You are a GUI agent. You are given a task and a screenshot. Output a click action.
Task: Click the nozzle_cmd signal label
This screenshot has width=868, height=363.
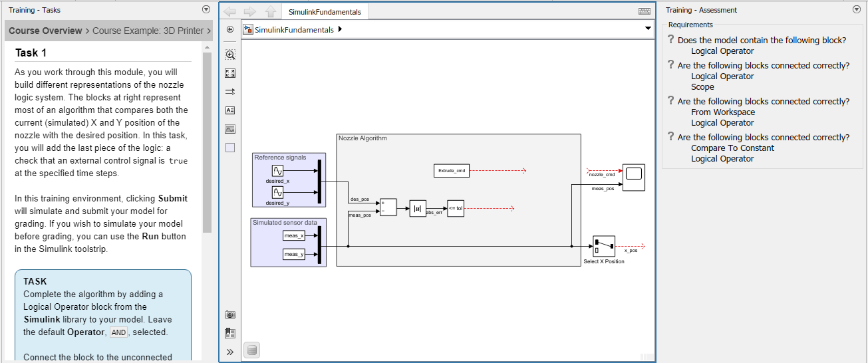coord(602,175)
